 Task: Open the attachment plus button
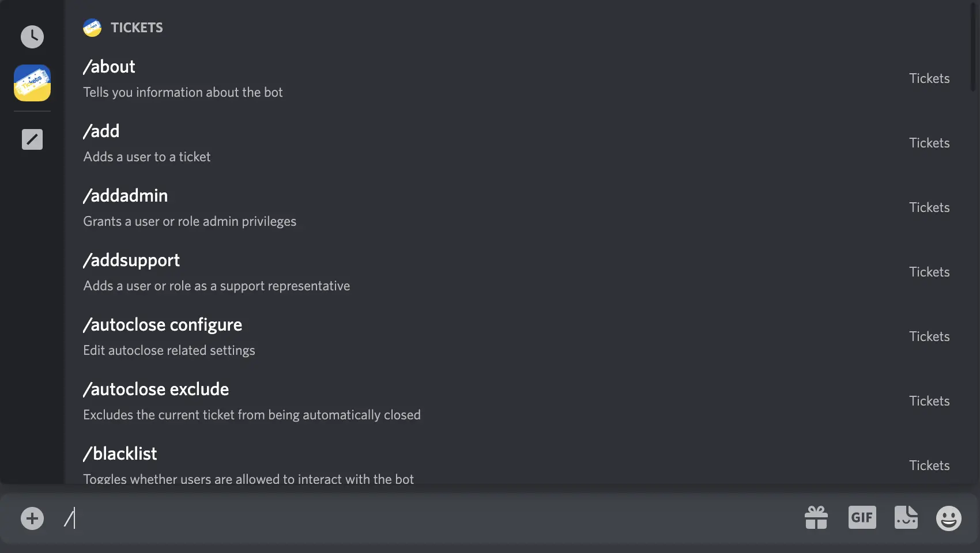(32, 518)
